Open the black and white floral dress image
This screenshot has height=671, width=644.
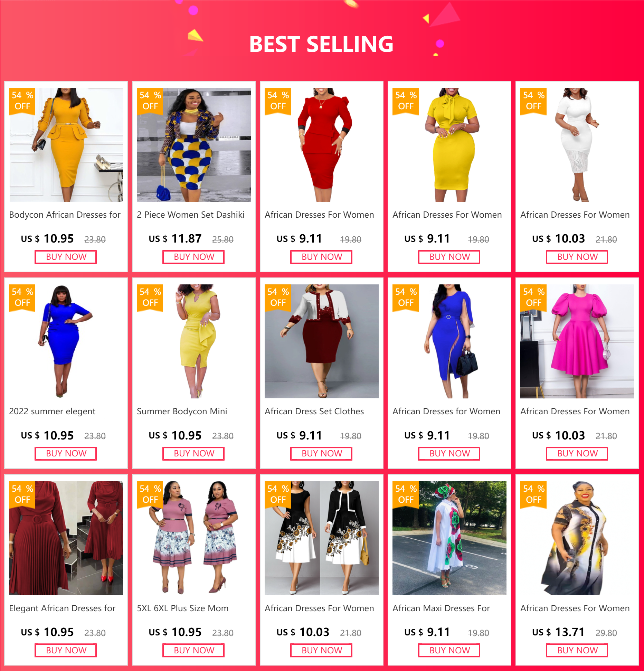click(322, 538)
